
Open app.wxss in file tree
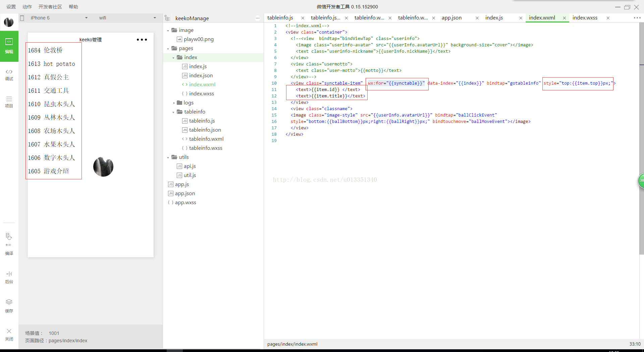pyautogui.click(x=185, y=203)
